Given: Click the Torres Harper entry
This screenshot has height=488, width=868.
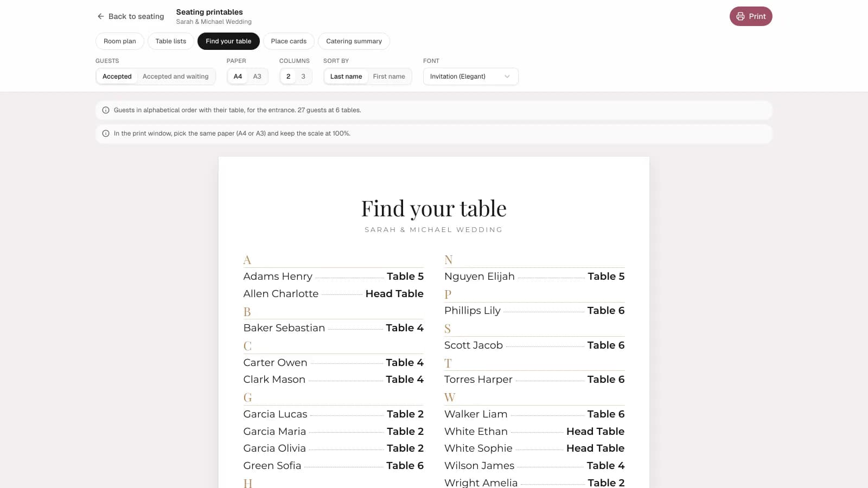Looking at the screenshot, I should click(534, 380).
